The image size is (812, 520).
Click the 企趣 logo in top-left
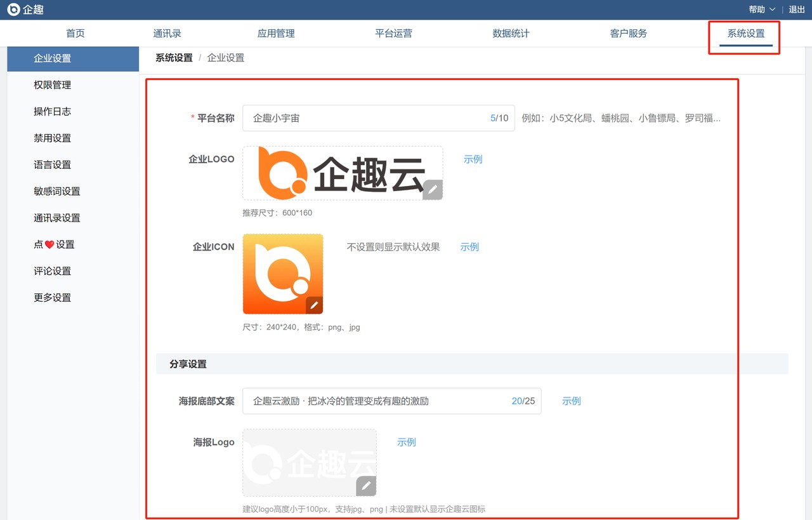click(25, 10)
